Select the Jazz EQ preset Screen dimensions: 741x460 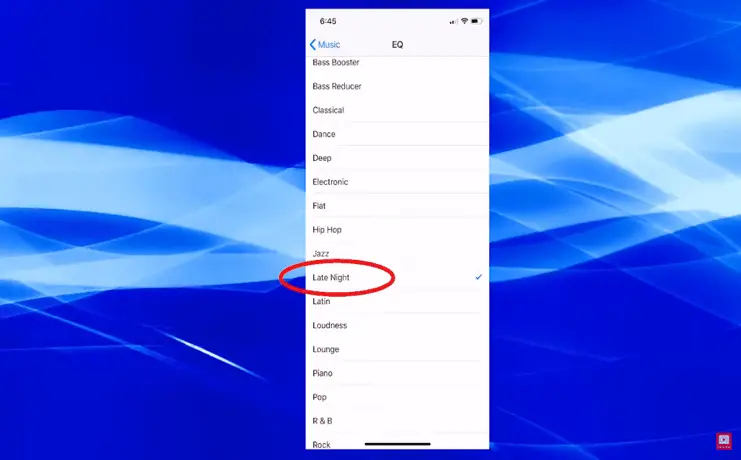point(397,253)
